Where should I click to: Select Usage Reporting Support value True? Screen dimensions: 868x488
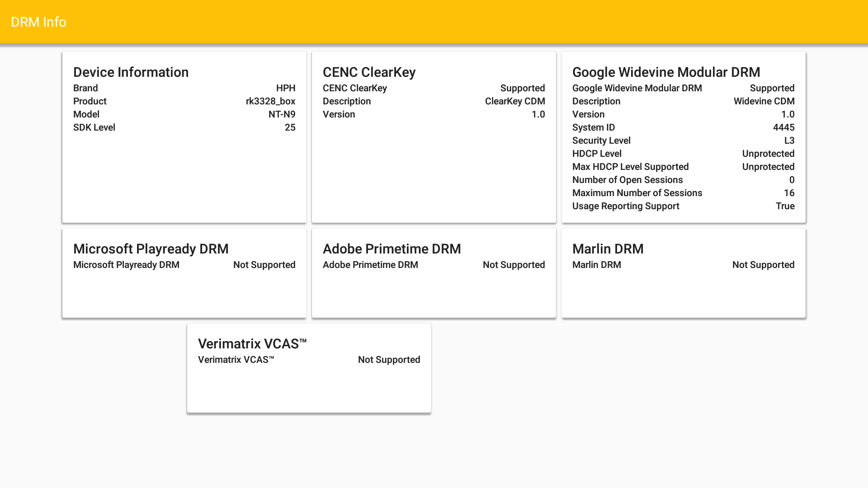[x=785, y=206]
